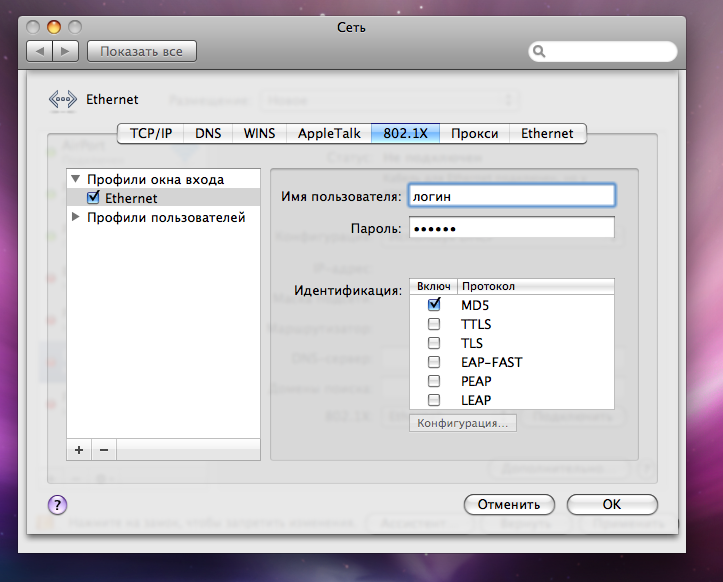Click the 'Имя пользователя' field

(511, 196)
